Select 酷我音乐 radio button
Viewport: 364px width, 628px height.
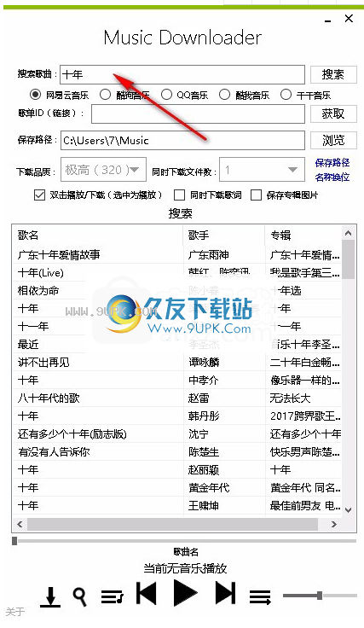[x=225, y=95]
